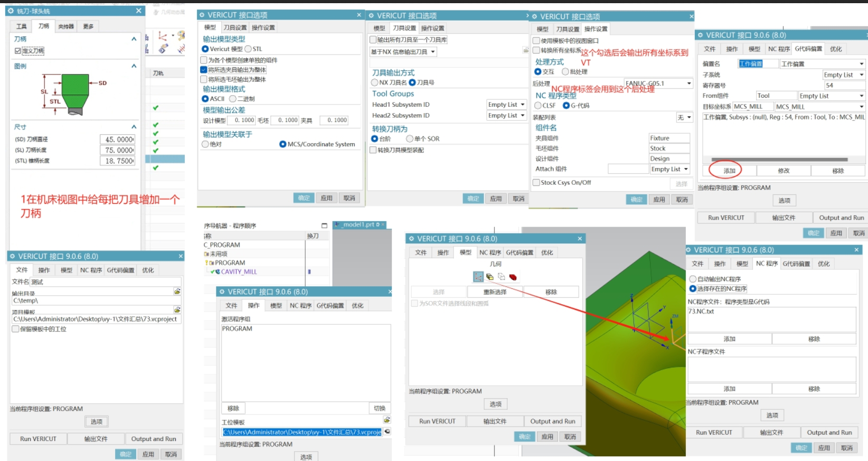Click the 寄存器号 field showing 54
Image resolution: width=868 pixels, height=461 pixels.
pos(844,86)
